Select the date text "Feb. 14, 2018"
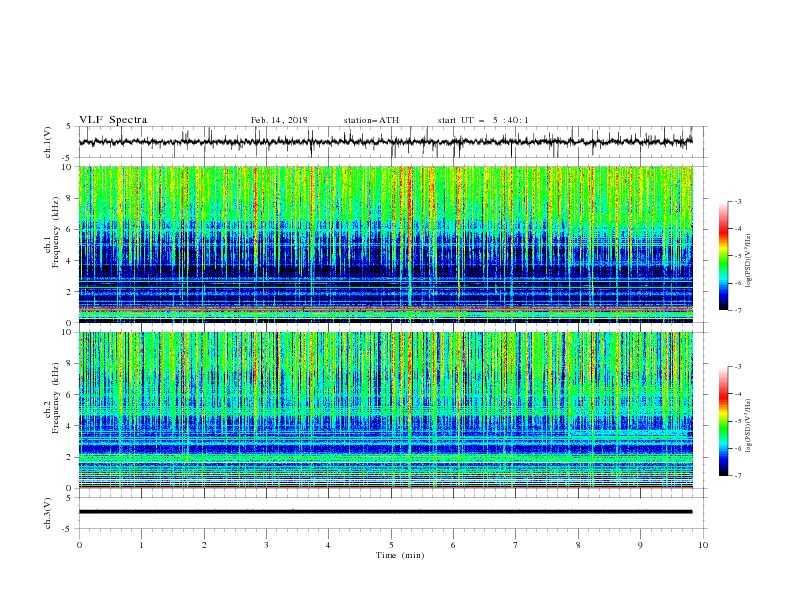The height and width of the screenshot is (612, 792). click(279, 120)
